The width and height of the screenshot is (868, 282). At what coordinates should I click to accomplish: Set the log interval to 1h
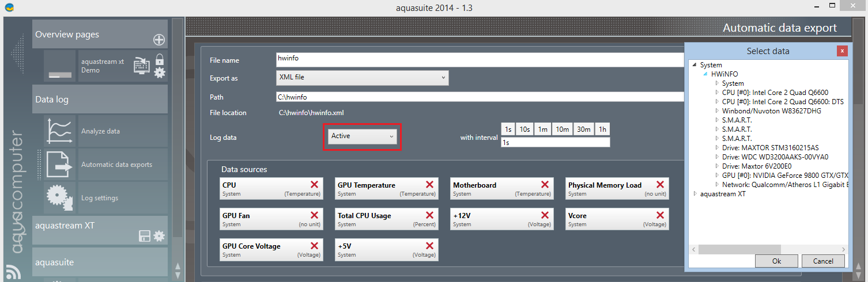[x=602, y=129]
